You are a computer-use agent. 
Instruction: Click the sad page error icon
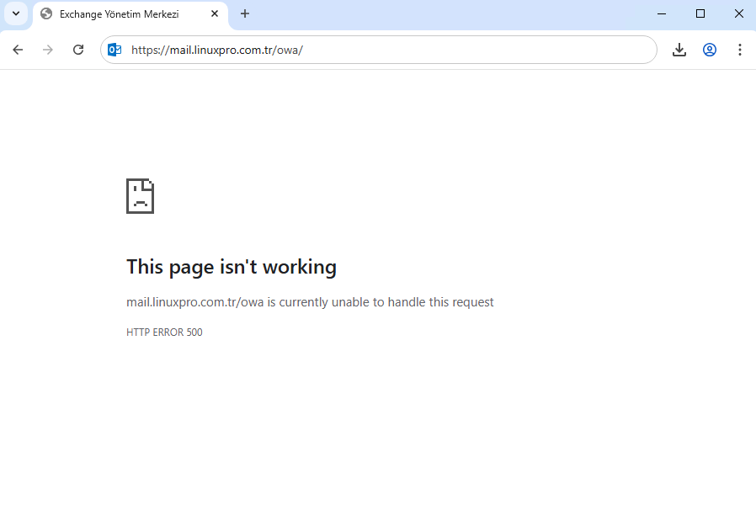click(x=140, y=196)
